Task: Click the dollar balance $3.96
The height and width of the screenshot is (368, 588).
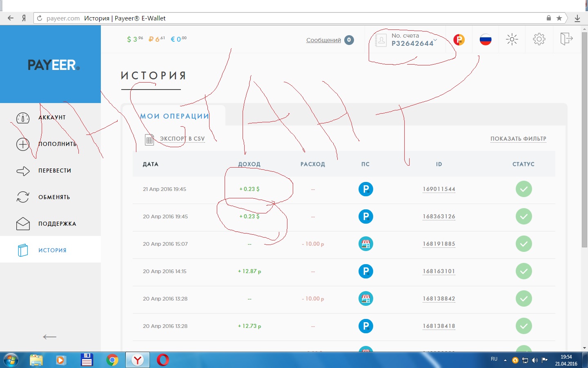Action: 135,39
